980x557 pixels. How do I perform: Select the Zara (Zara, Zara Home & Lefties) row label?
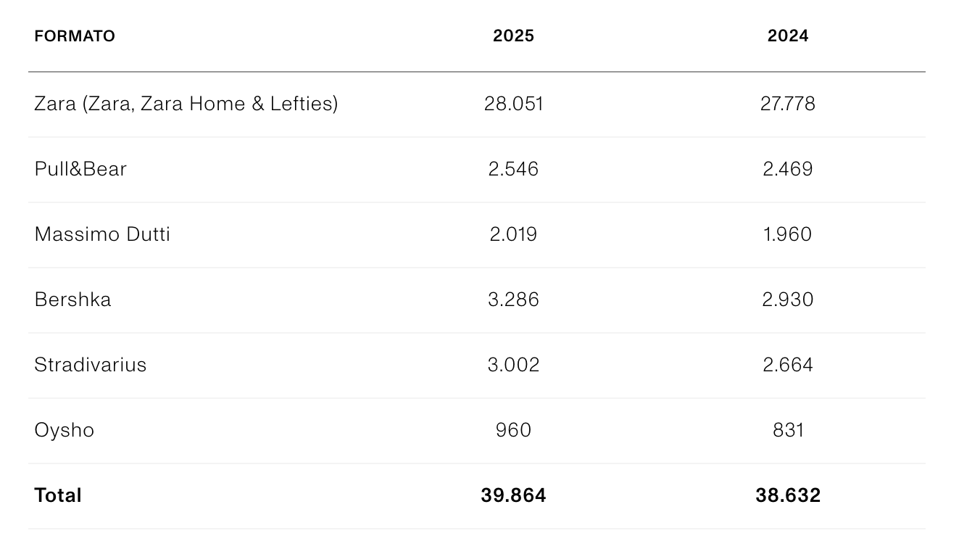pos(186,104)
